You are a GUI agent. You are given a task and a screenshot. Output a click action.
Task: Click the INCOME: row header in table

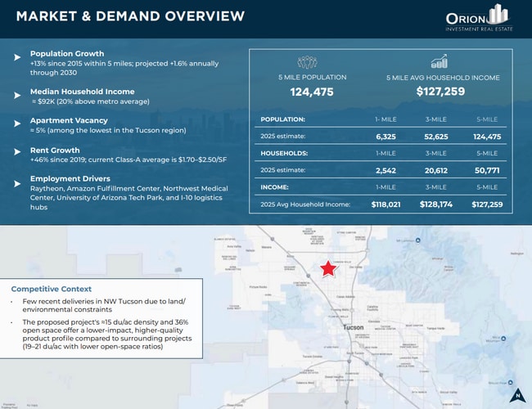[275, 187]
